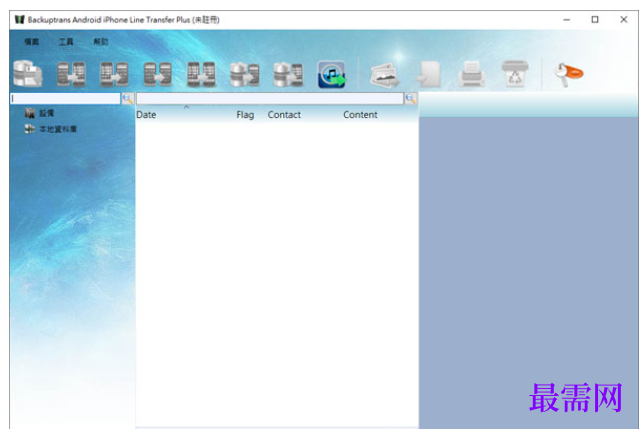The image size is (641, 429).
Task: Open the iTunes backup import icon
Action: point(332,74)
